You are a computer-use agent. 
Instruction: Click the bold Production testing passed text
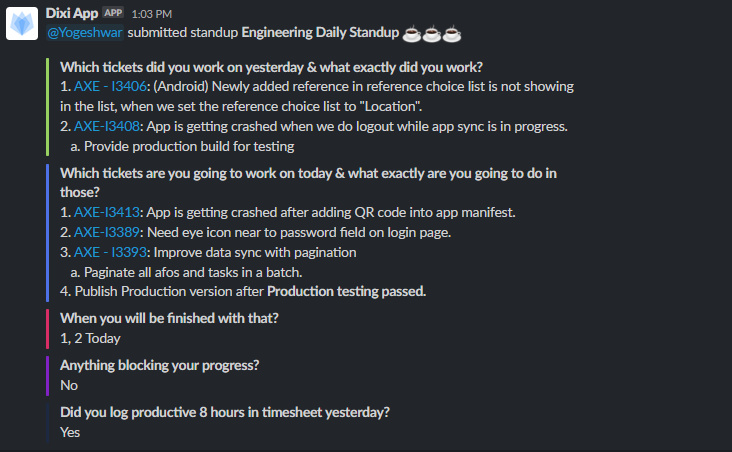tap(346, 291)
